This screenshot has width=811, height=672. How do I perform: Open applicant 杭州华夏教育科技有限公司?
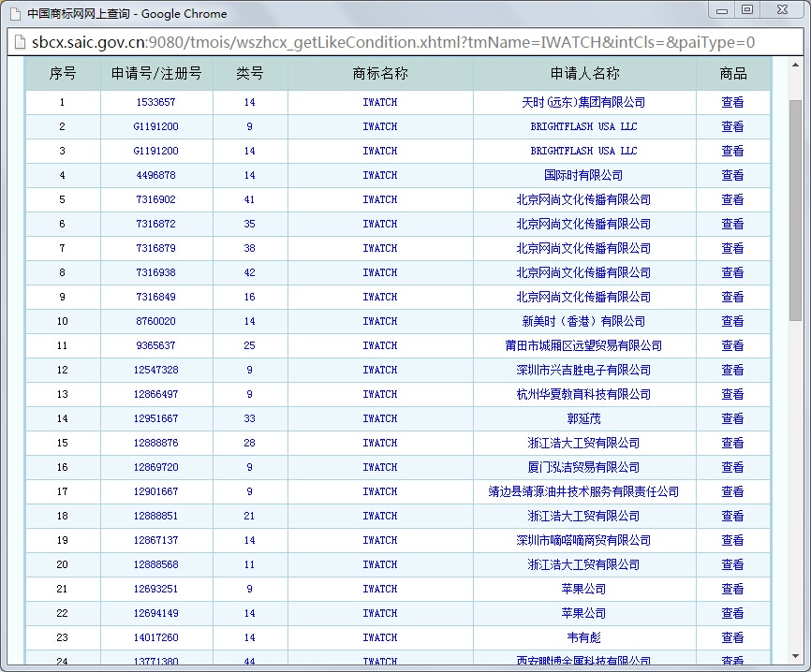(583, 394)
